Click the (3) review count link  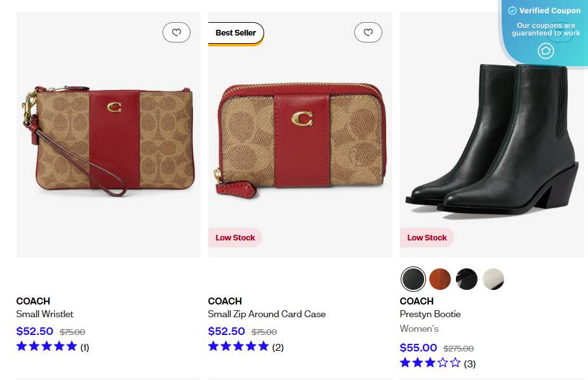(471, 363)
